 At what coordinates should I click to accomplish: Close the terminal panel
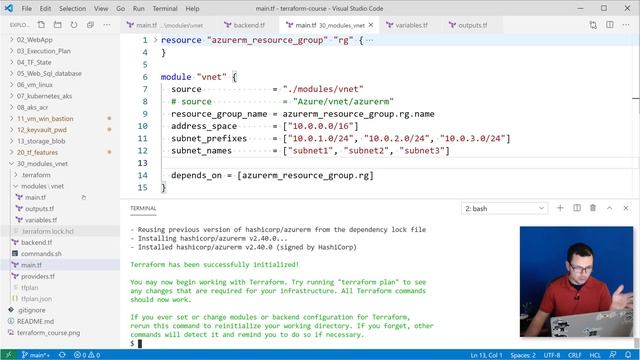(626, 208)
